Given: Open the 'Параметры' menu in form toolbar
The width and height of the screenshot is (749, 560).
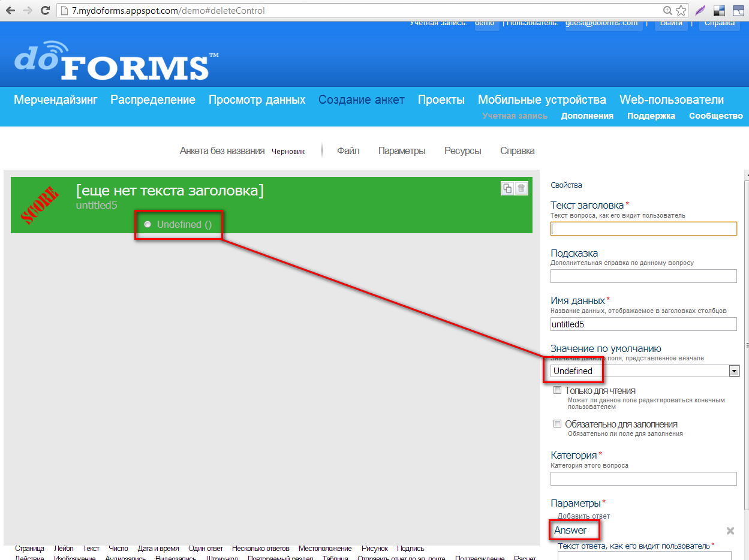Looking at the screenshot, I should (402, 151).
